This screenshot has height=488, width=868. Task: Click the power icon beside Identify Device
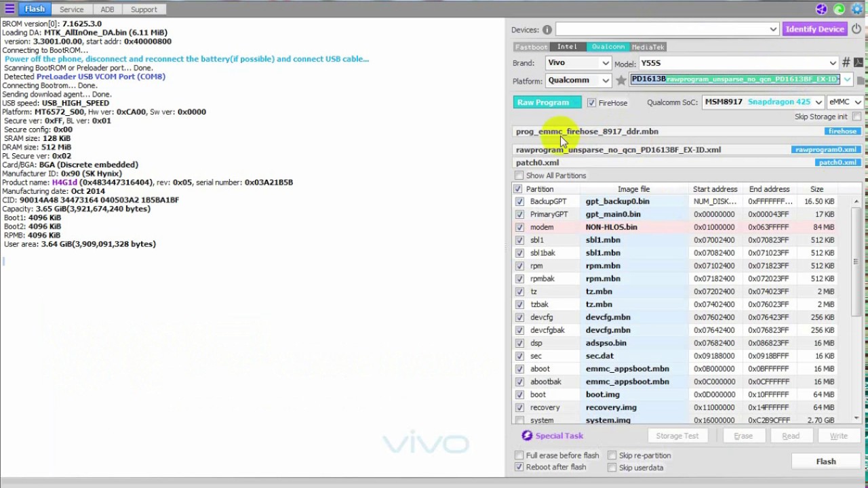[x=856, y=29]
